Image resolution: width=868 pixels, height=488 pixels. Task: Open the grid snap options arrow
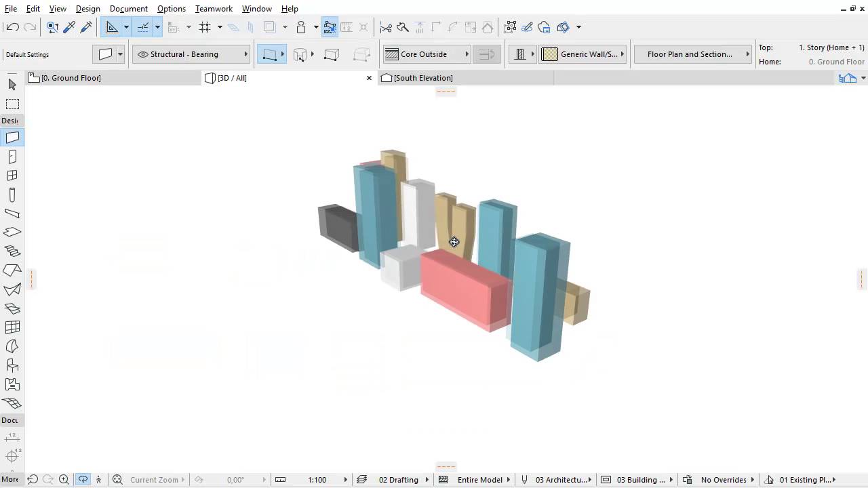[220, 27]
